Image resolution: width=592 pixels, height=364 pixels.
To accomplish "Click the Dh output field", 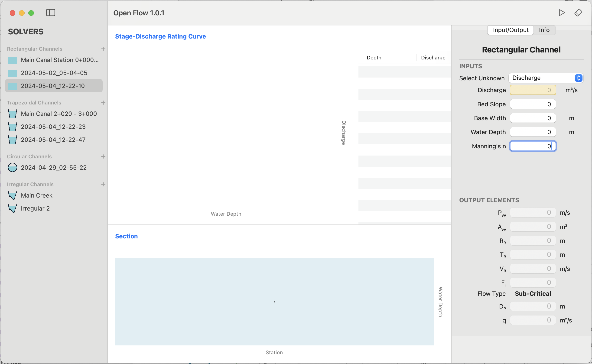I will pos(533,306).
